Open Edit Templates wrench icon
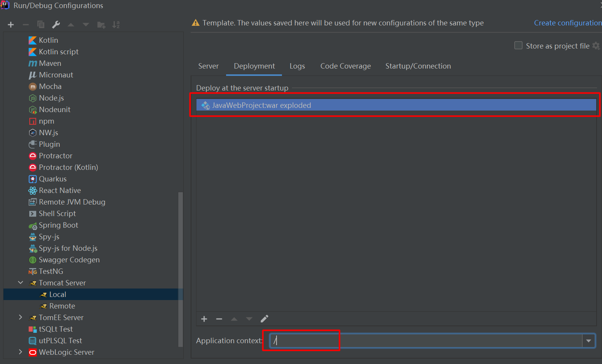This screenshot has height=364, width=602. point(56,25)
